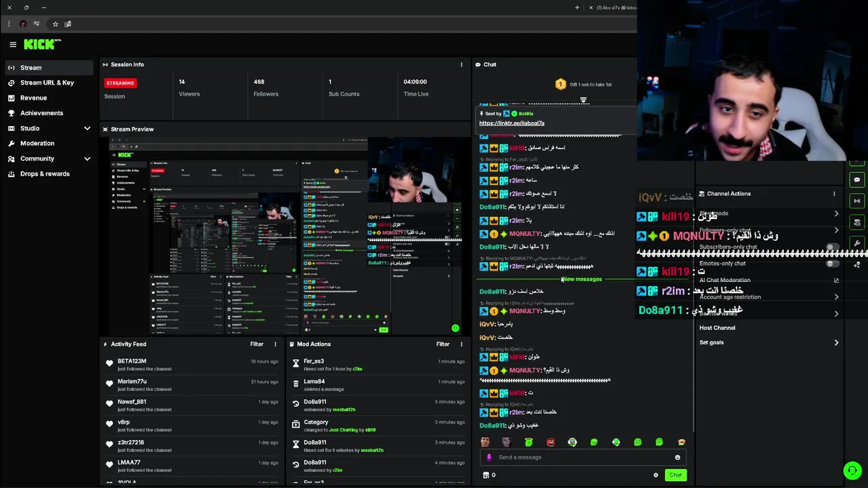This screenshot has height=488, width=868.
Task: Click the wrench icon in right strip
Action: pyautogui.click(x=857, y=243)
